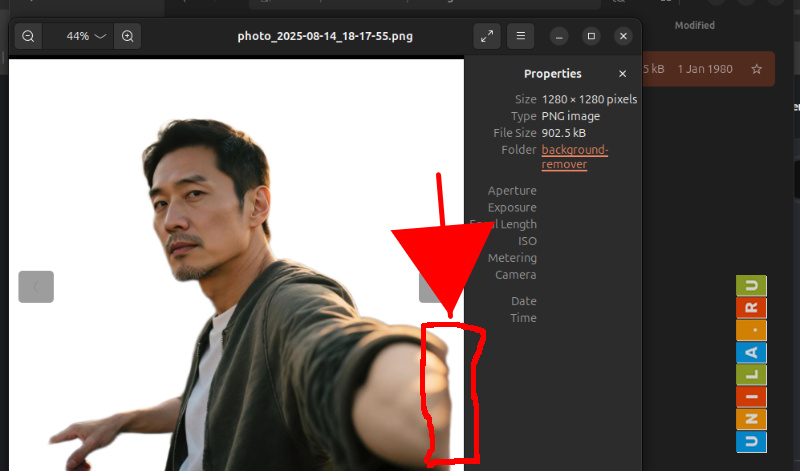800x471 pixels.
Task: Click the Modified column header
Action: point(694,25)
